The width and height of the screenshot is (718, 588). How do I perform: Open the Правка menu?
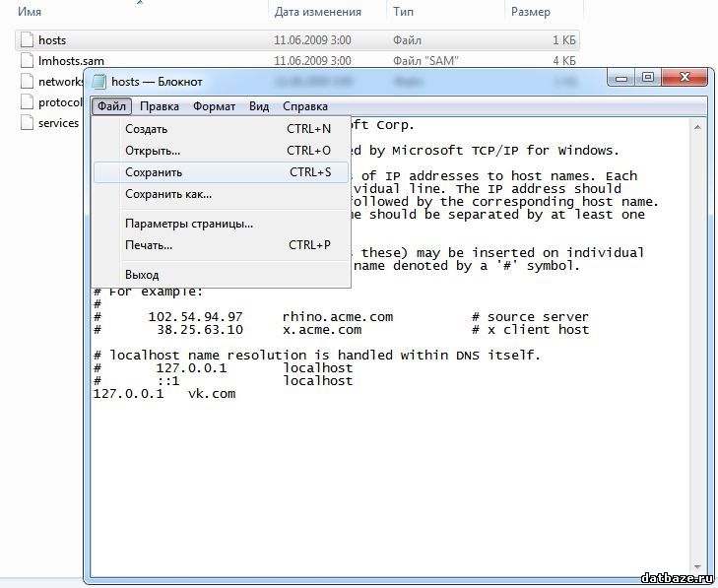tap(159, 106)
